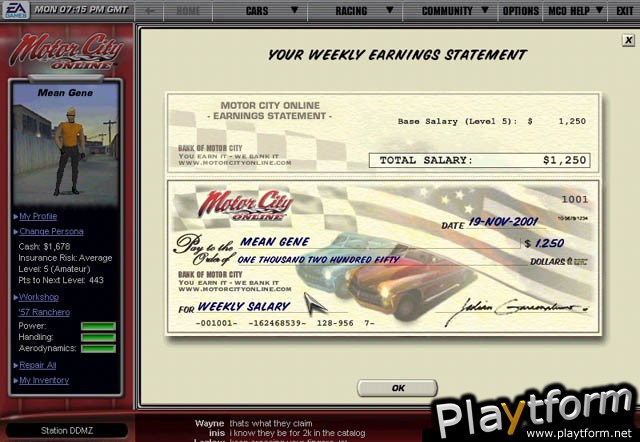The height and width of the screenshot is (442, 640).
Task: Click the Insurance Risk: Average text
Action: pyautogui.click(x=65, y=258)
